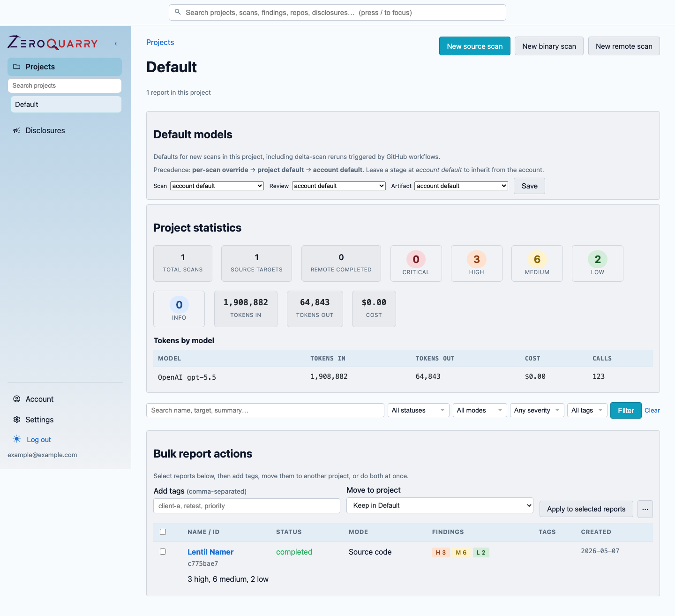Click the Projects folder icon
Viewport: 675px width, 616px height.
[17, 67]
